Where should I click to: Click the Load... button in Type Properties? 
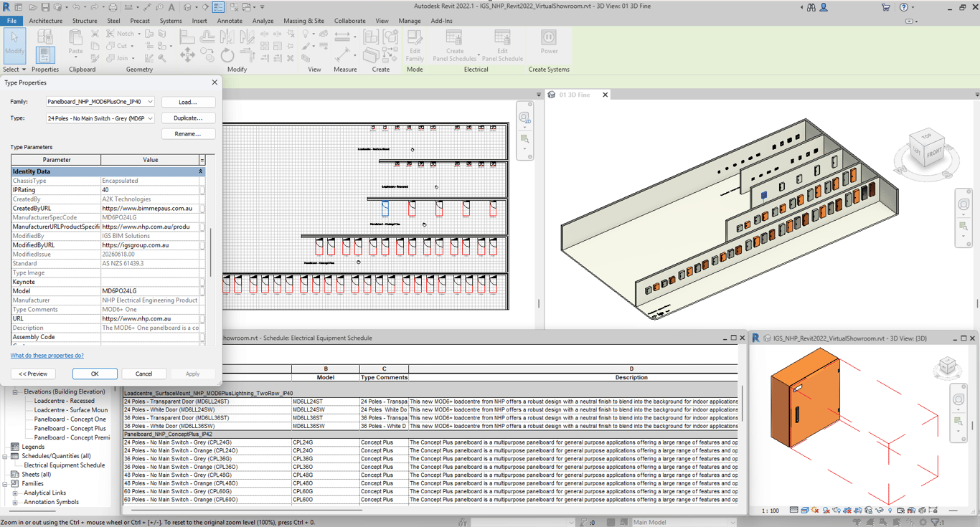point(188,102)
